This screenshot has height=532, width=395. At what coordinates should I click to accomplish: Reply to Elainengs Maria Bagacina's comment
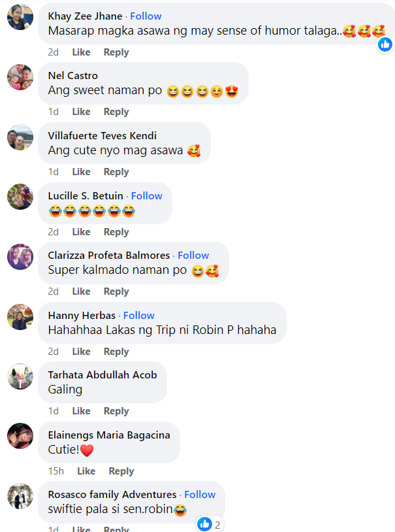pyautogui.click(x=121, y=471)
